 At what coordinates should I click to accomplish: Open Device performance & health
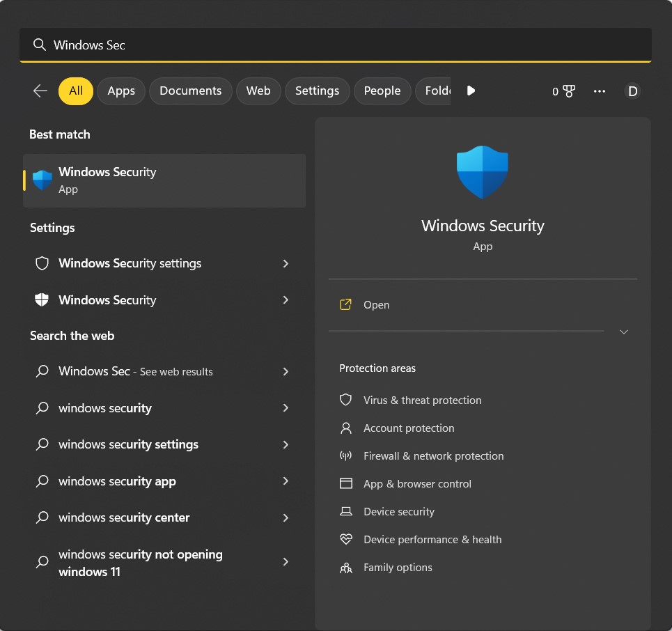tap(432, 539)
